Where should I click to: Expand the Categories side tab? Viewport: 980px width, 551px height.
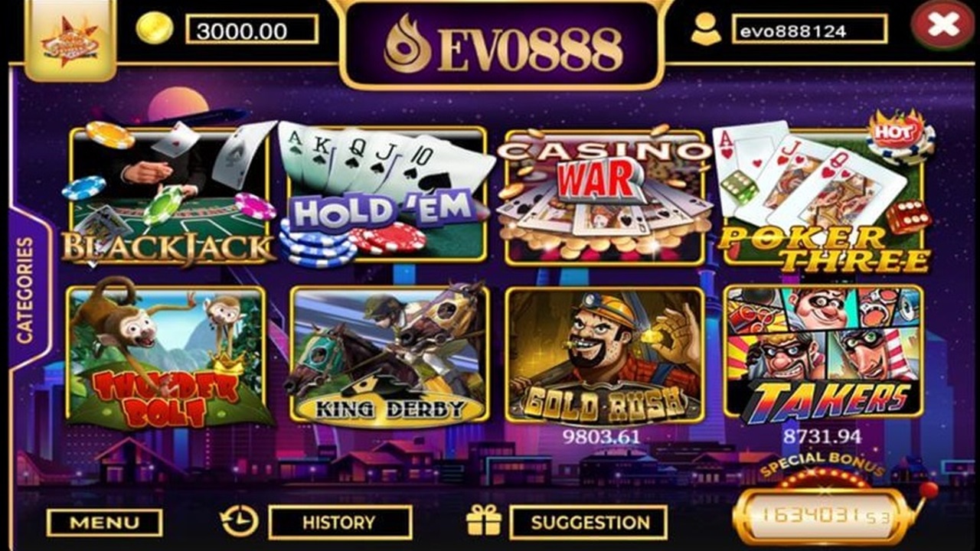[x=26, y=289]
